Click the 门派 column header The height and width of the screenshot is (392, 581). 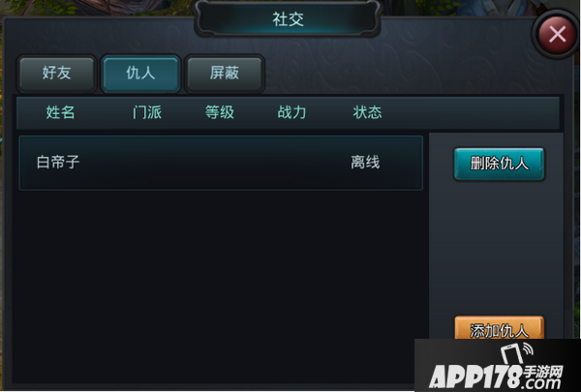coord(147,112)
